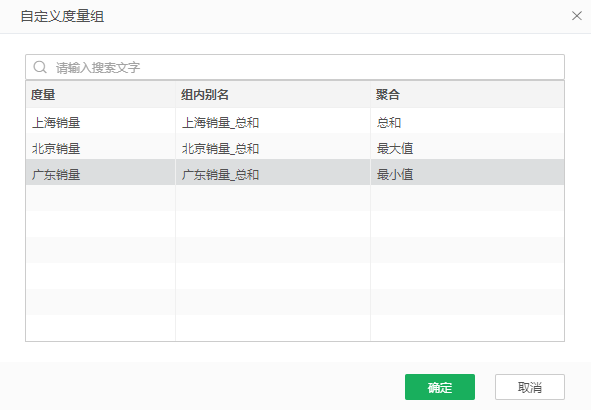Screen dimensions: 591x410
Task: Edit the alias 广东销量_总和
Action: (220, 174)
